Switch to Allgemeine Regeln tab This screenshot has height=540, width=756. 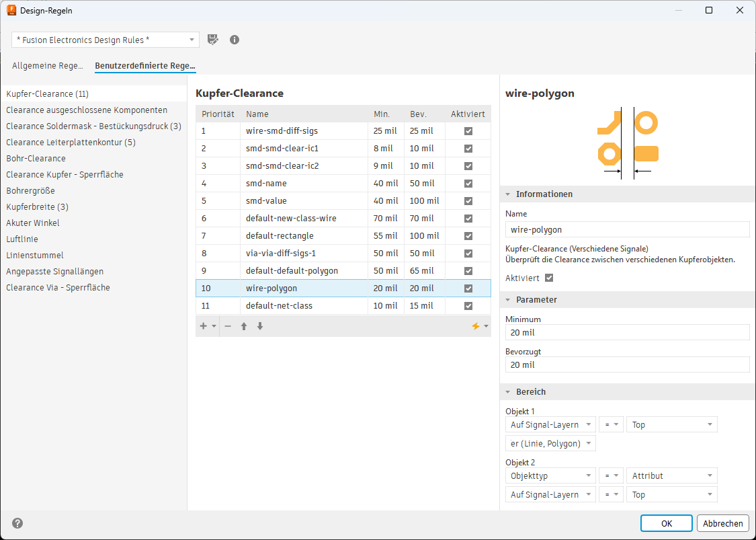(x=48, y=66)
